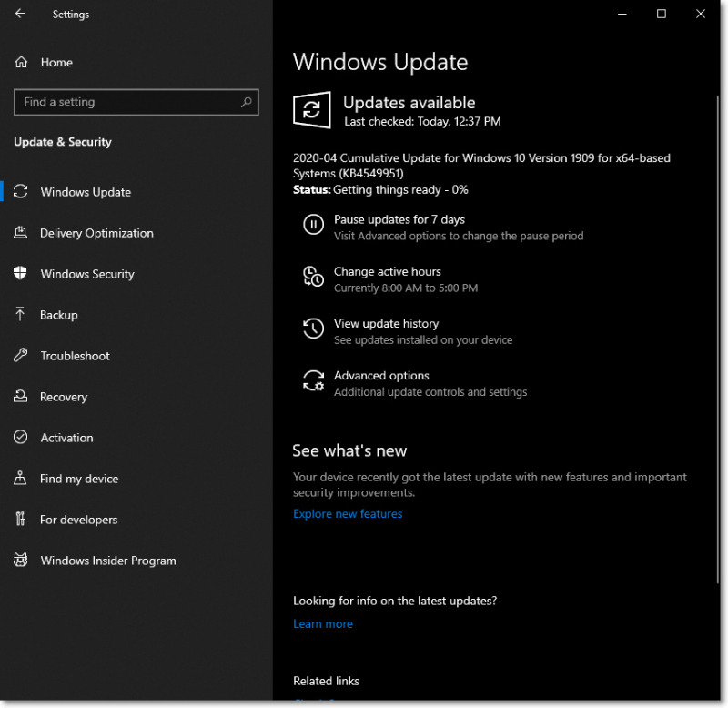Open View update history
Viewport: 728px width, 708px height.
click(386, 323)
